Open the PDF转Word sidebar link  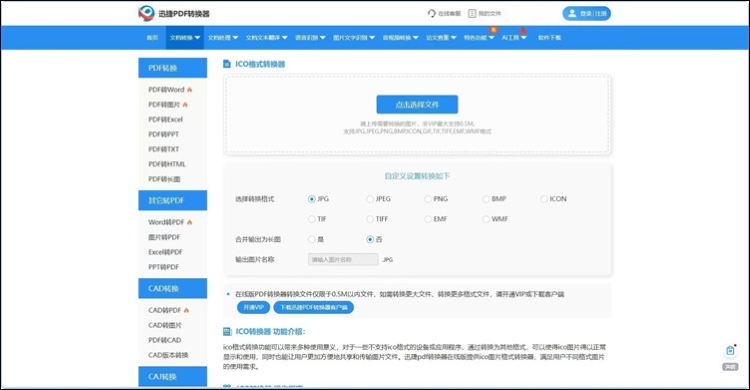coord(166,89)
